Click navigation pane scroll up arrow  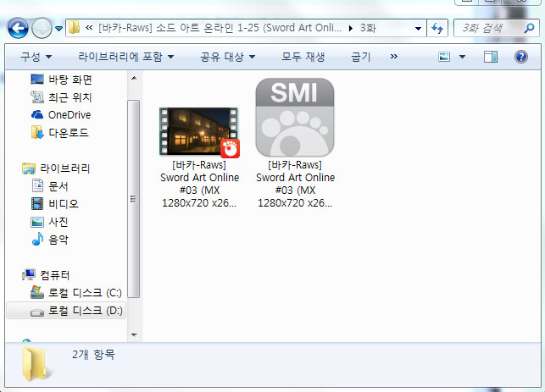[x=134, y=78]
